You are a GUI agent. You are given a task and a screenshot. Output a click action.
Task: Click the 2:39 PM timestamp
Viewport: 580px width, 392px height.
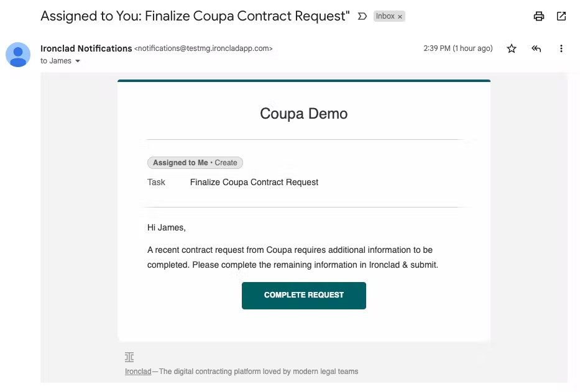pyautogui.click(x=458, y=48)
